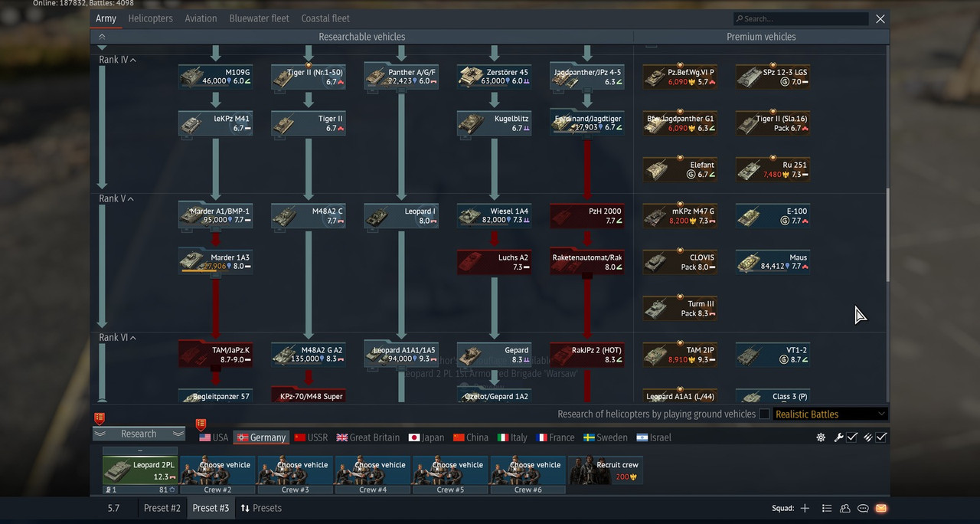Image resolution: width=980 pixels, height=524 pixels.
Task: Select the 5.7 preset tab
Action: click(x=113, y=508)
